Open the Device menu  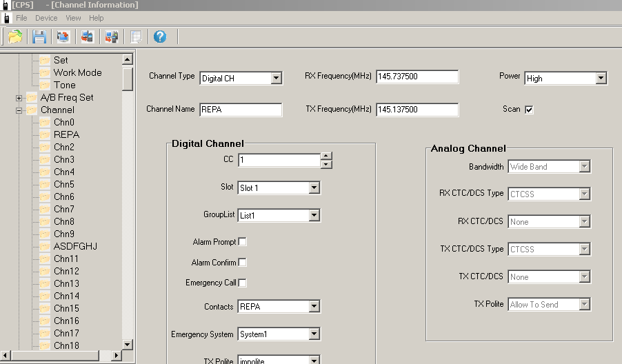[46, 18]
